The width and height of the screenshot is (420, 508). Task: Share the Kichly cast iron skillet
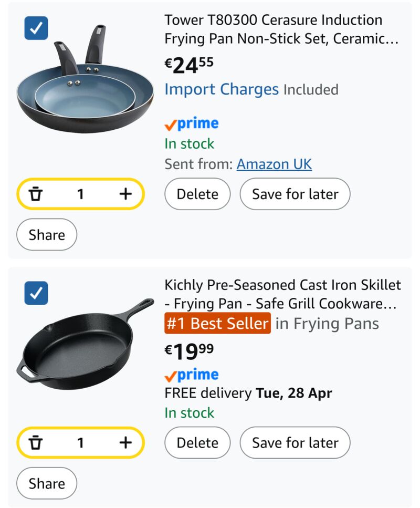(46, 483)
